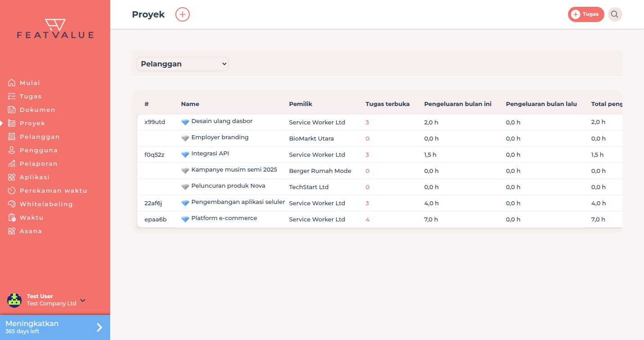Click blue diamond beside Platform e-commerce
The image size is (644, 340).
click(185, 219)
